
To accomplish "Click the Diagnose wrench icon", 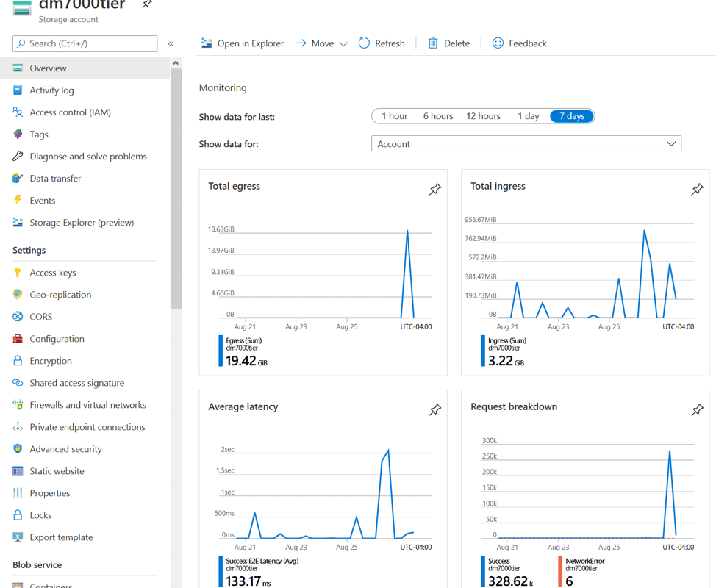I will point(18,156).
